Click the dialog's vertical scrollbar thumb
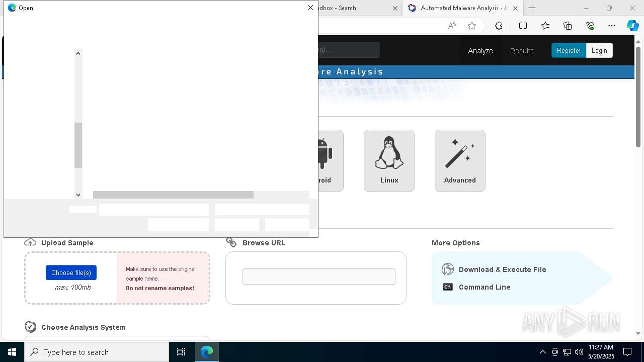Screen dimensions: 644x362 click(x=78, y=145)
